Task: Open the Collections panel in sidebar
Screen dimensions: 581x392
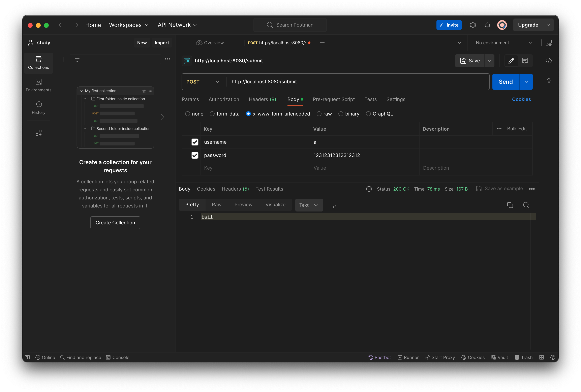Action: (x=38, y=63)
